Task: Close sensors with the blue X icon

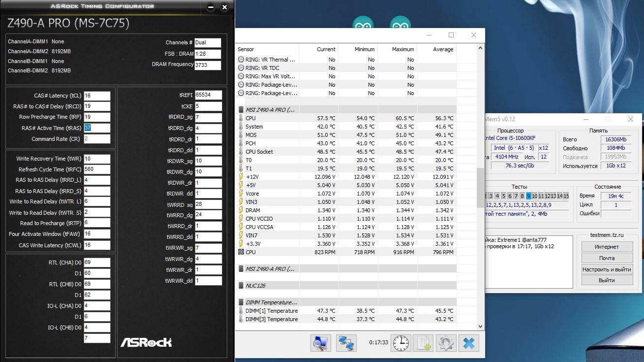Action: [469, 343]
